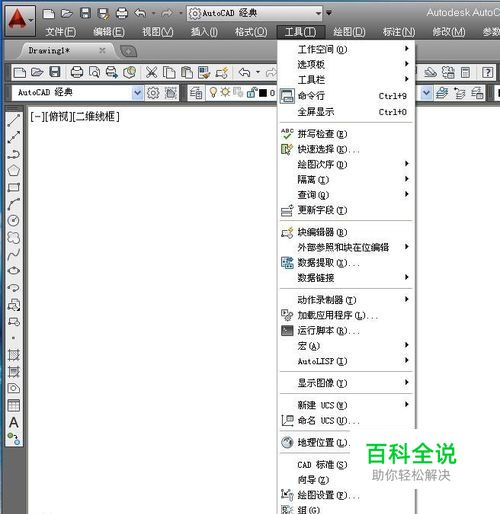Select the Ellipse tool
The width and height of the screenshot is (500, 514).
click(14, 271)
